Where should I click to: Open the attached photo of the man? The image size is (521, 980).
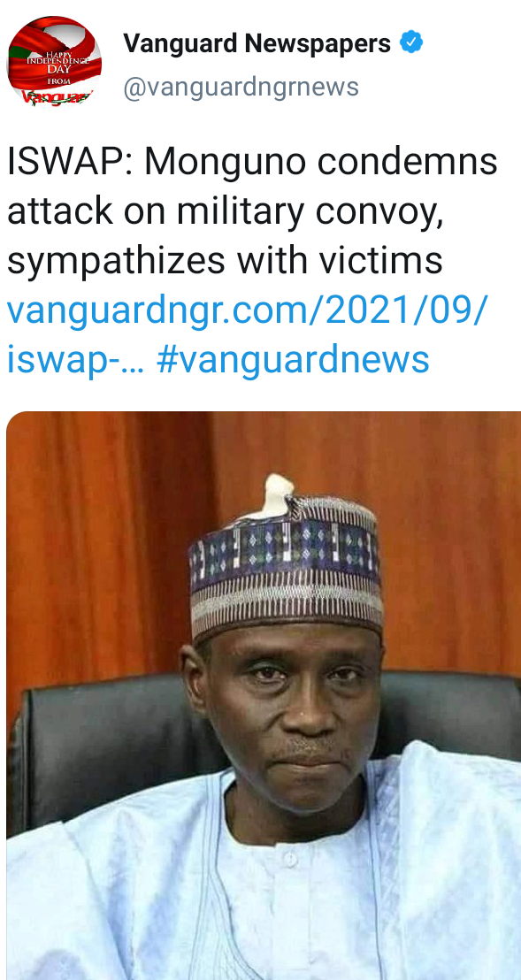coord(264,695)
